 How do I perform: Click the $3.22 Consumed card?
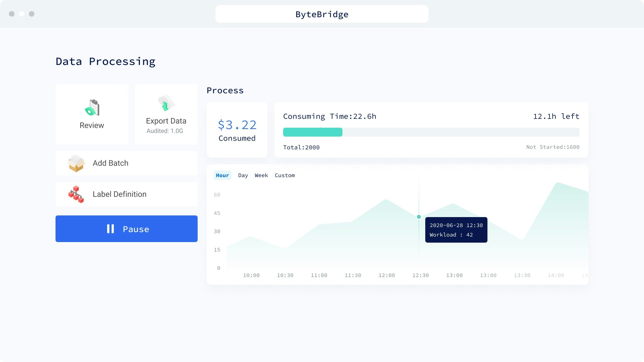pos(237,130)
